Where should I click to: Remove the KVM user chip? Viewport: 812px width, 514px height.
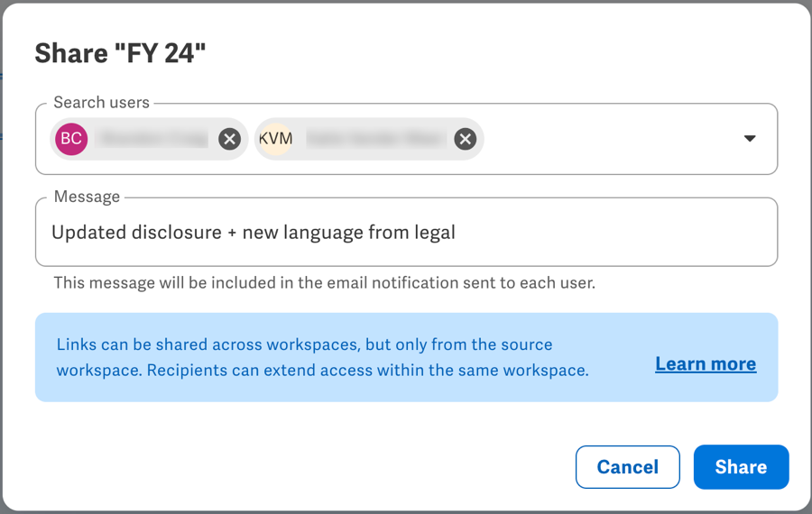pos(465,139)
